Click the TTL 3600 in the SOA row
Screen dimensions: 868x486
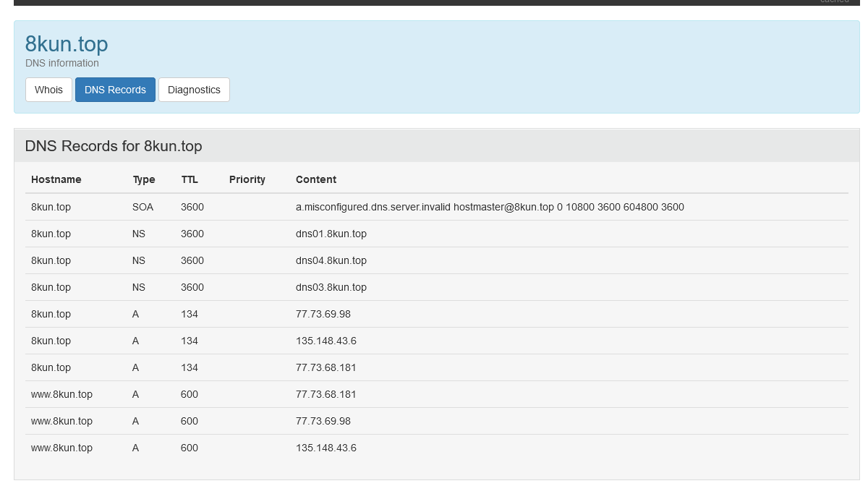tap(192, 207)
